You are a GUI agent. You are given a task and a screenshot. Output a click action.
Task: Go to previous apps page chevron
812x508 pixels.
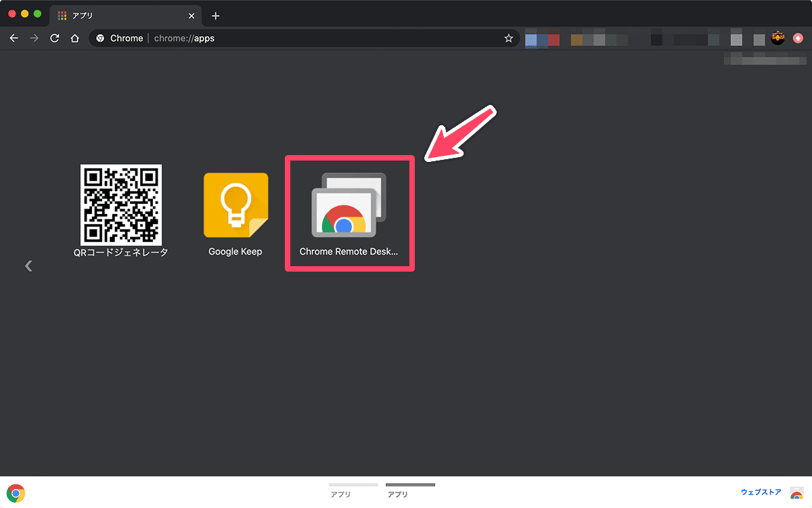(x=28, y=266)
